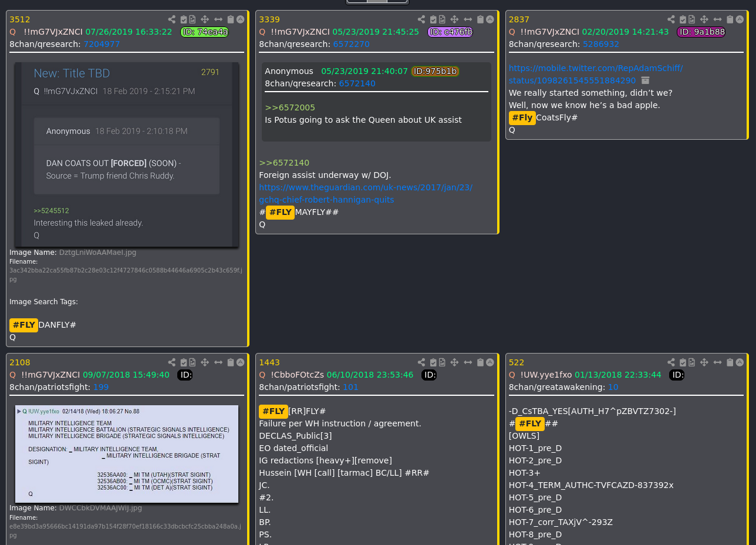Open patriotsfight post link 101

coord(350,387)
